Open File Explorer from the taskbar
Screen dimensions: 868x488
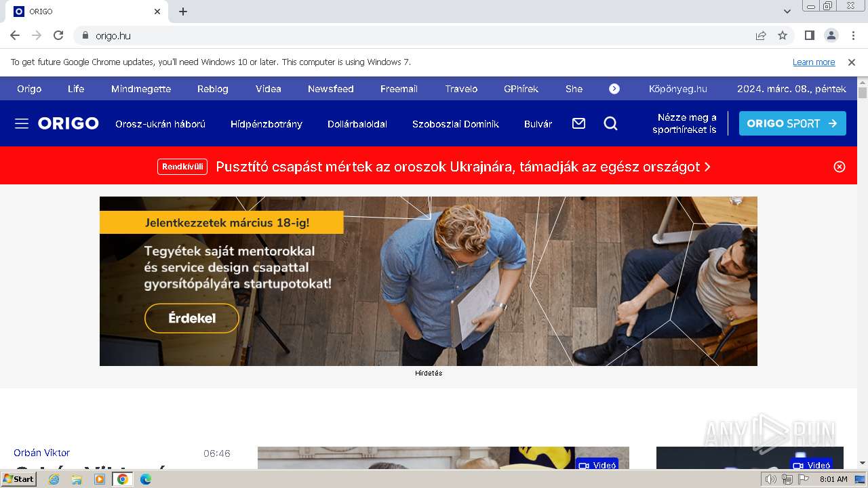click(77, 479)
